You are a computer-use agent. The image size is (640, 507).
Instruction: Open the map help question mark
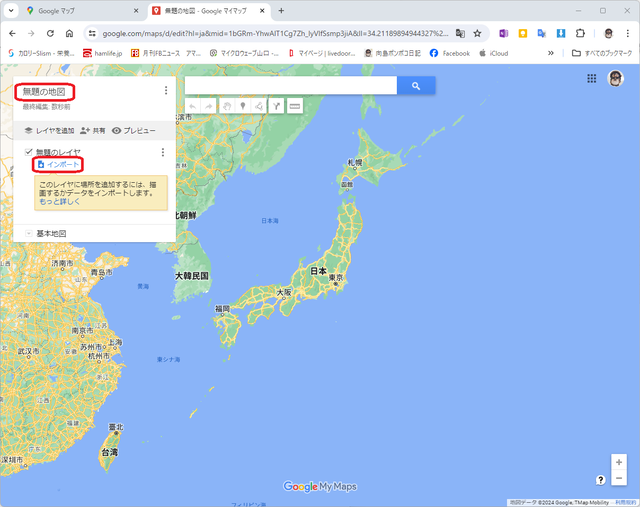(600, 480)
